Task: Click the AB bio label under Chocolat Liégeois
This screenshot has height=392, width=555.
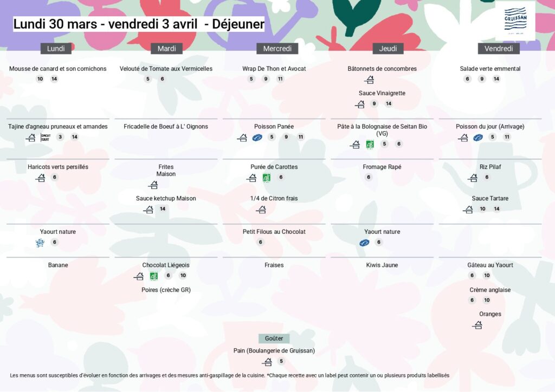Action: click(x=153, y=276)
